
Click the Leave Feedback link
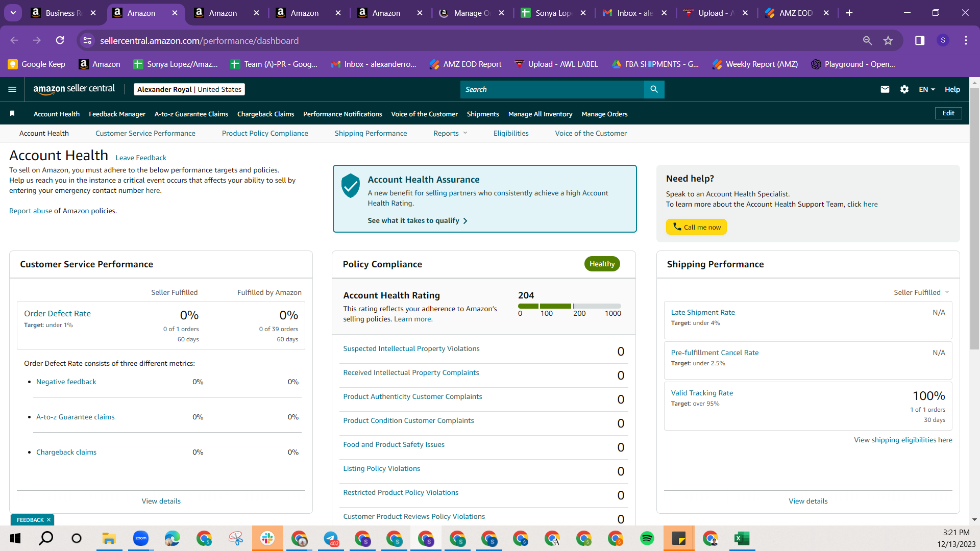point(141,158)
